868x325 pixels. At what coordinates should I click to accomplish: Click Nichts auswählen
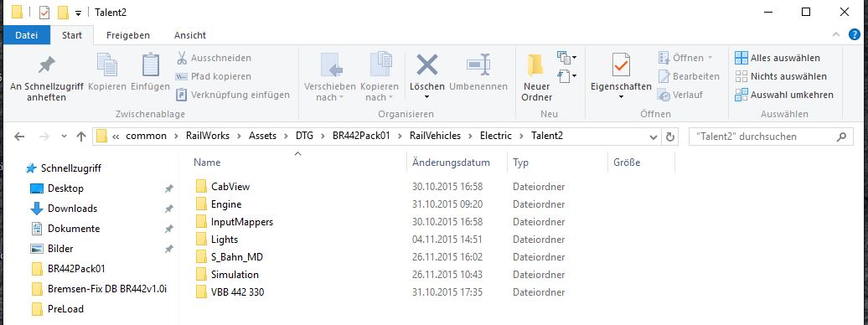[x=781, y=76]
